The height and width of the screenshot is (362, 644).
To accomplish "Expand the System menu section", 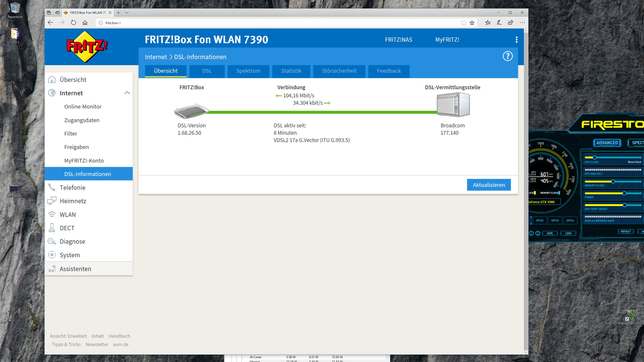I will [70, 255].
